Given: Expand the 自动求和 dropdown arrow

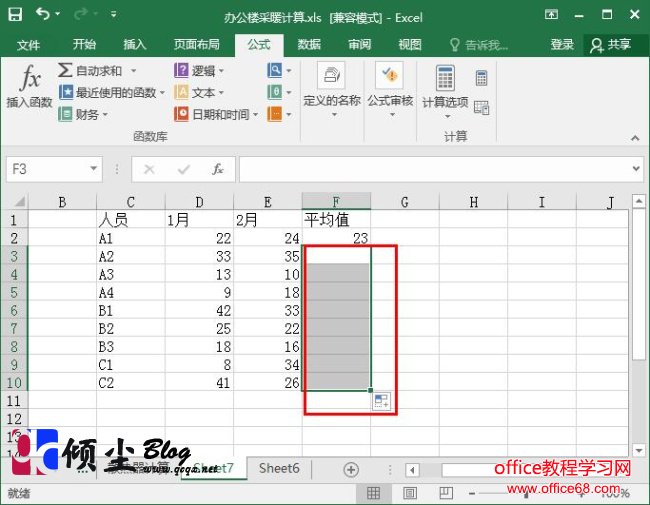Looking at the screenshot, I should click(133, 71).
